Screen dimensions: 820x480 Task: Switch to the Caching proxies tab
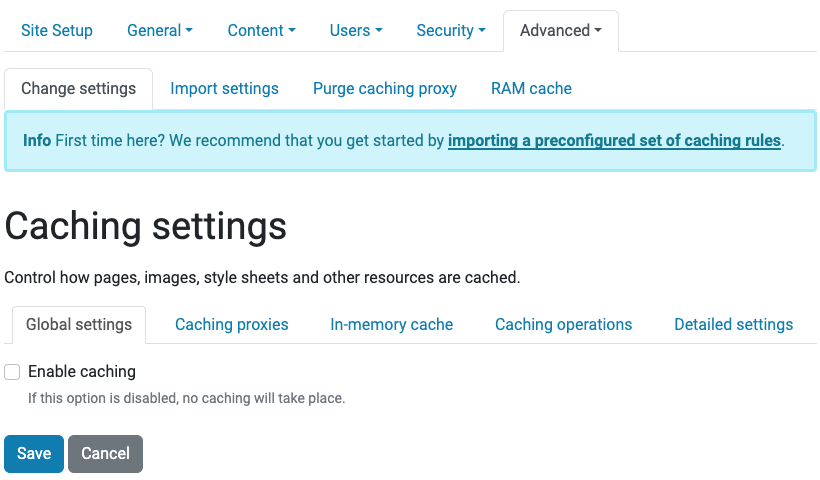(x=232, y=324)
